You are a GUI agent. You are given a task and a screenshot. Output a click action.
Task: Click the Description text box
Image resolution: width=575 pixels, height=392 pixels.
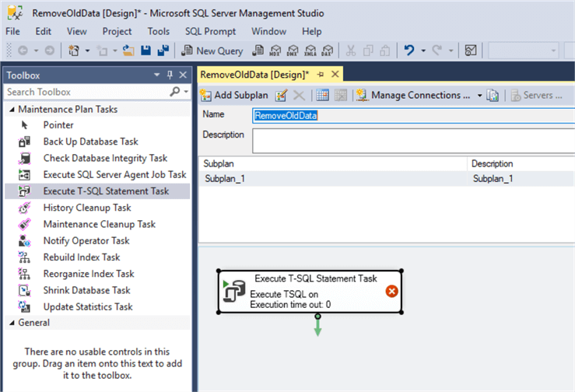pos(413,141)
